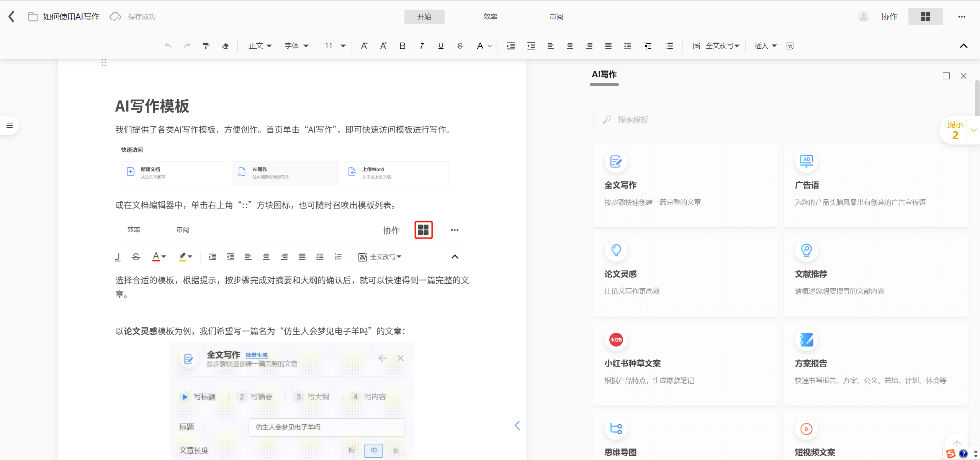Open 插入 dropdown menu
980x460 pixels.
[765, 46]
